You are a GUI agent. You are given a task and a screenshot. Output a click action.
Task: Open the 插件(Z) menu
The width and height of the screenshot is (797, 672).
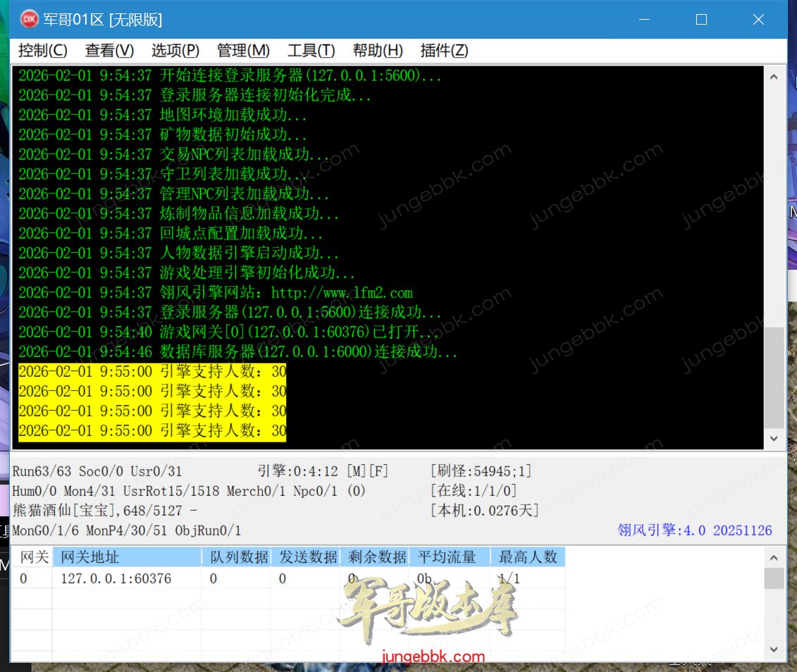coord(444,51)
